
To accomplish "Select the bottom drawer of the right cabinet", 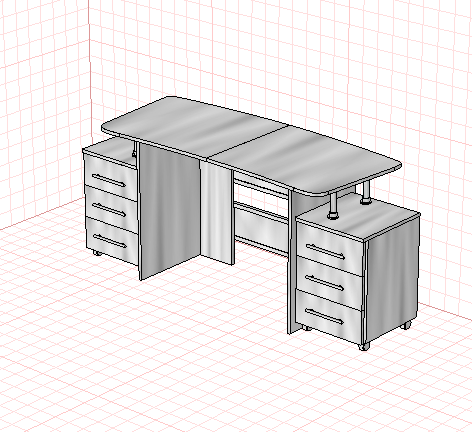I will point(329,317).
